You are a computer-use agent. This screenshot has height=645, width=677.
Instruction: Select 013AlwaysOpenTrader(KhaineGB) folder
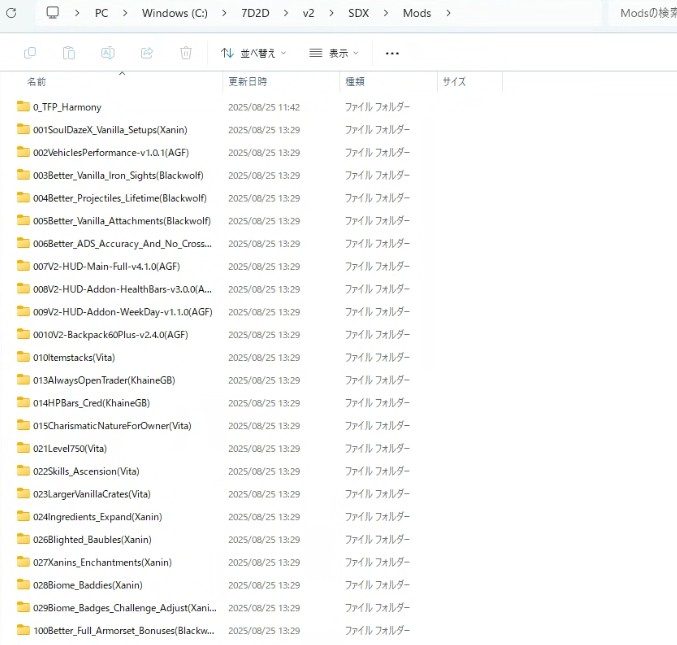104,380
